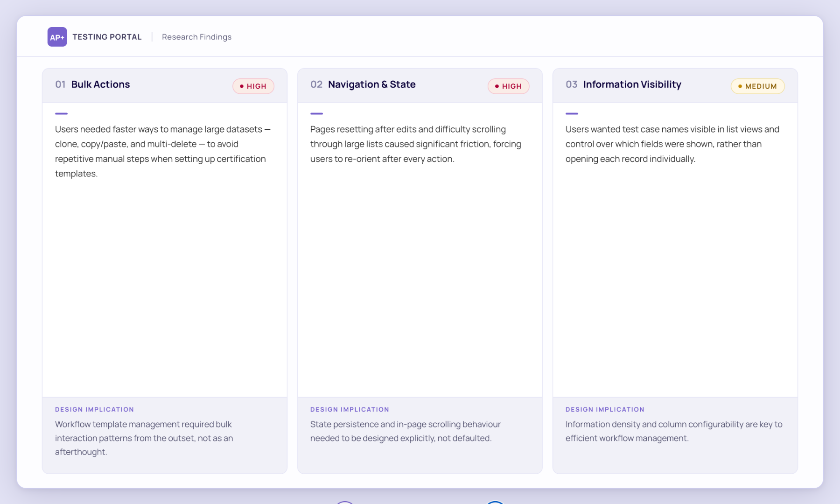Click the 02 card number

click(x=316, y=84)
